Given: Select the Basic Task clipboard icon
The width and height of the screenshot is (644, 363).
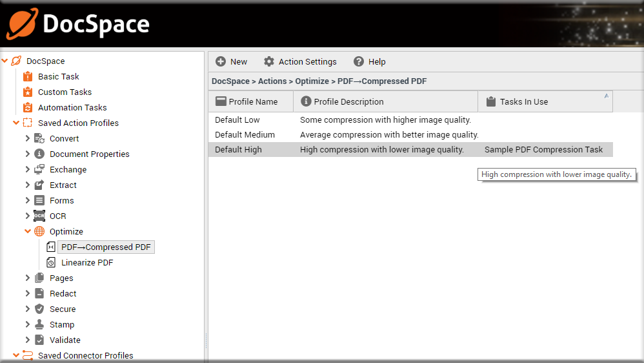Looking at the screenshot, I should [x=28, y=76].
